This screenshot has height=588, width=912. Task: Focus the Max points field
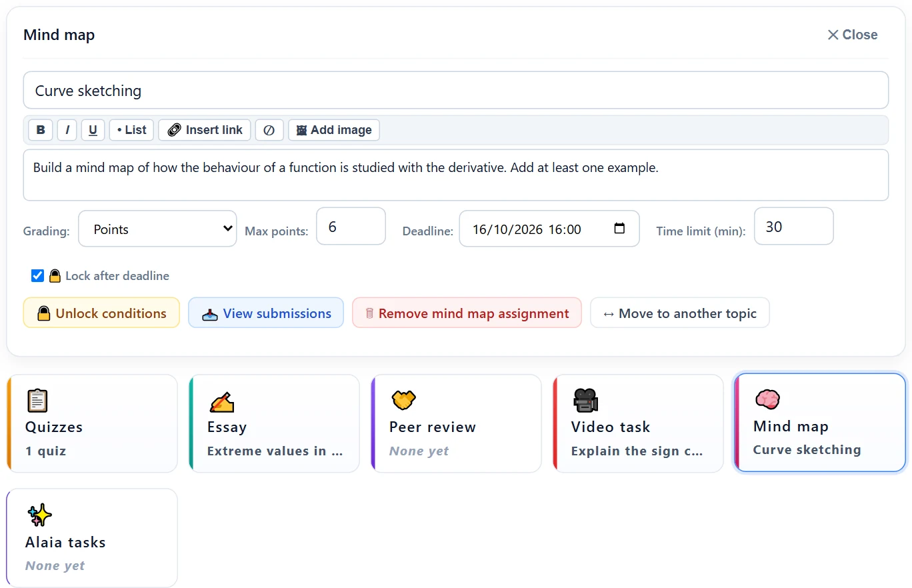(x=351, y=227)
